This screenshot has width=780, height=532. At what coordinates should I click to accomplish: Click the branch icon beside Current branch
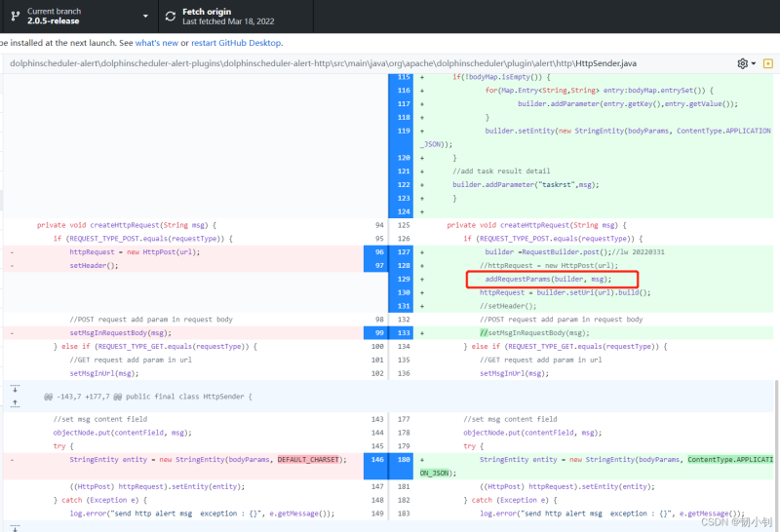[16, 17]
